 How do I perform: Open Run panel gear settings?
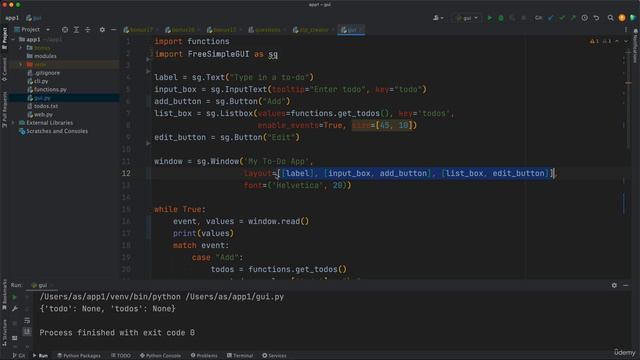pos(614,285)
